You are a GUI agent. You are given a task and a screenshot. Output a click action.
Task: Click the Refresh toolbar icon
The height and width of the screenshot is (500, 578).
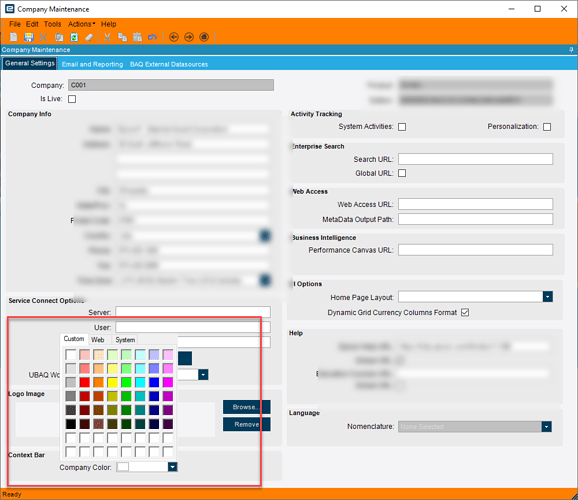(x=74, y=37)
